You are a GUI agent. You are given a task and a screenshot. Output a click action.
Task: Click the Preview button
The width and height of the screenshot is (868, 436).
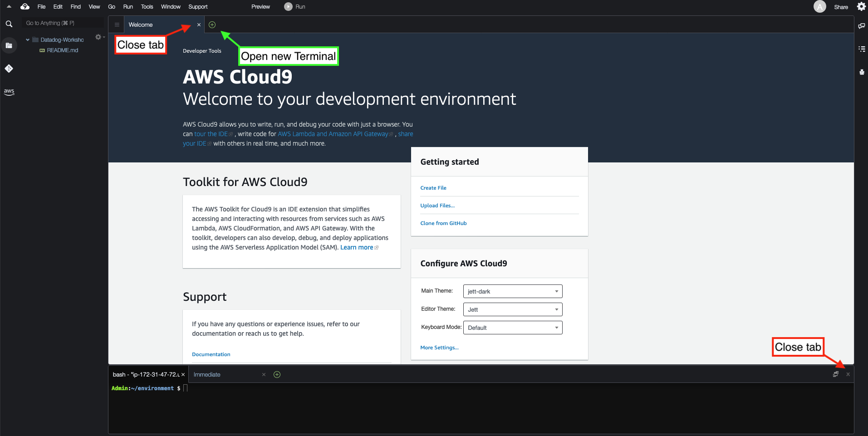tap(260, 6)
